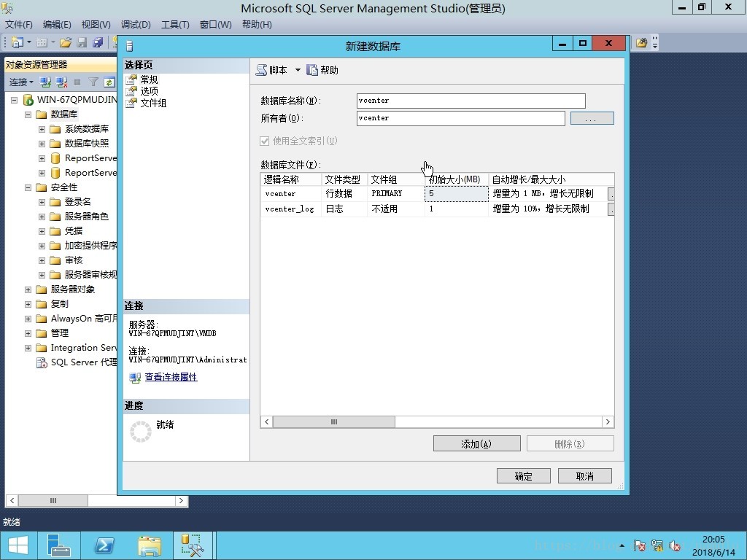The height and width of the screenshot is (560, 747).
Task: Expand the 服务器对象 node
Action: 28,289
